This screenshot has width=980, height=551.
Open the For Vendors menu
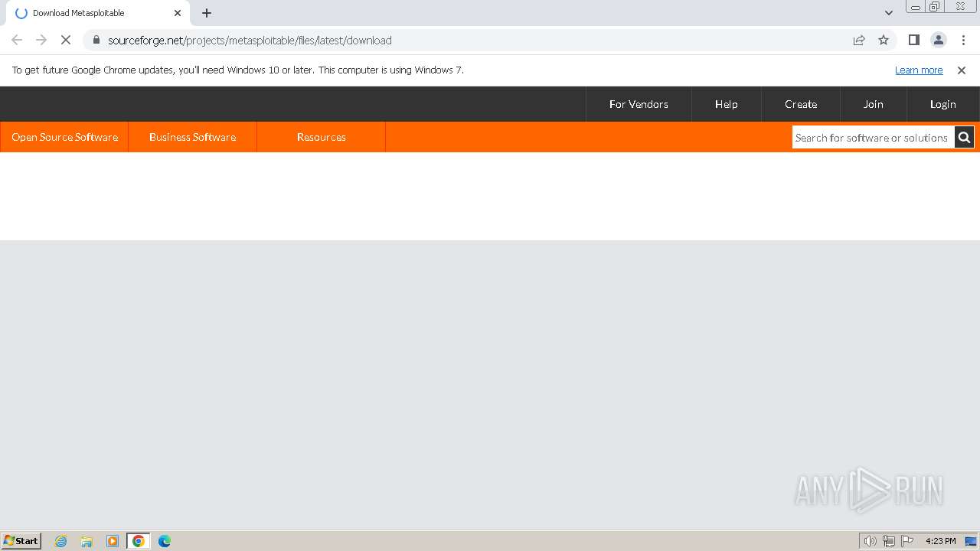point(639,104)
